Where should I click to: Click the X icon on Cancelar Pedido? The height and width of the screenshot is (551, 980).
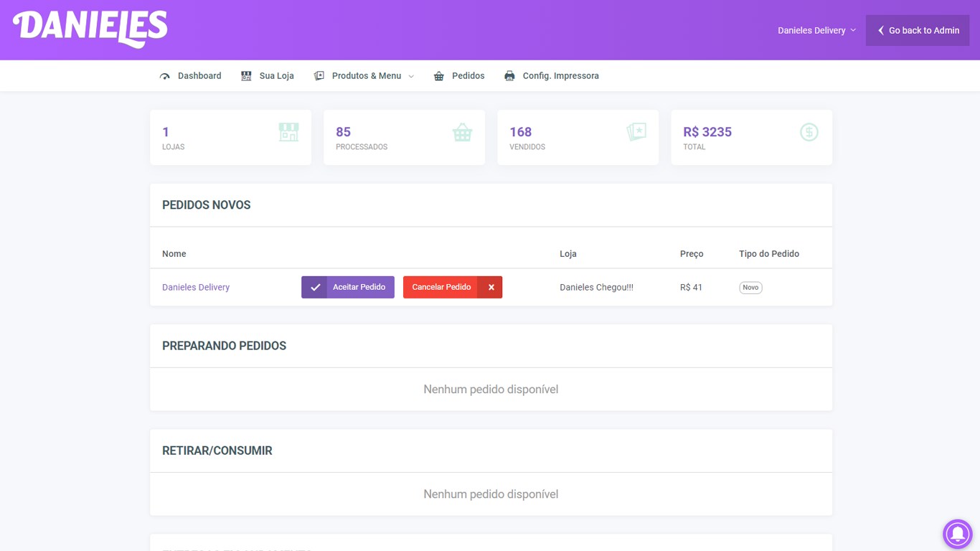click(491, 287)
